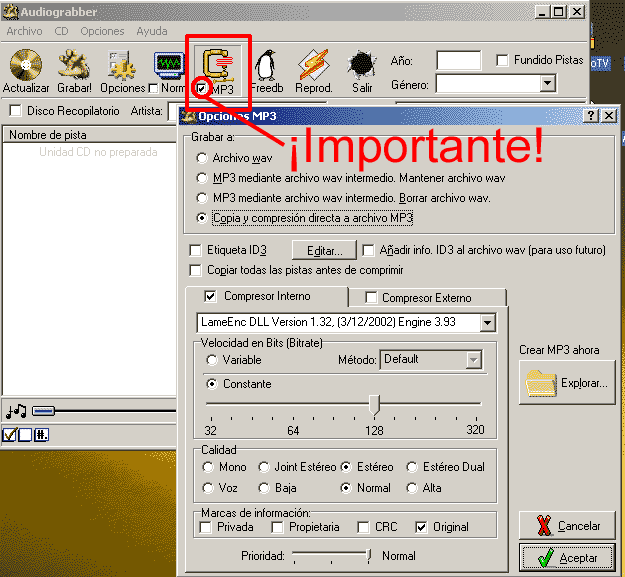Click the Género text field
Image resolution: width=625 pixels, height=577 pixels.
pyautogui.click(x=489, y=84)
